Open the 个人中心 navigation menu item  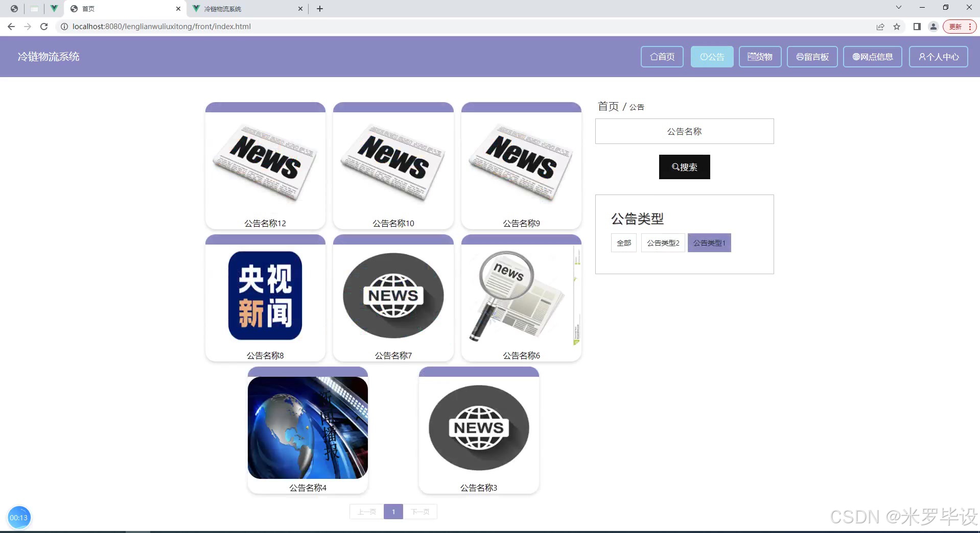[939, 57]
